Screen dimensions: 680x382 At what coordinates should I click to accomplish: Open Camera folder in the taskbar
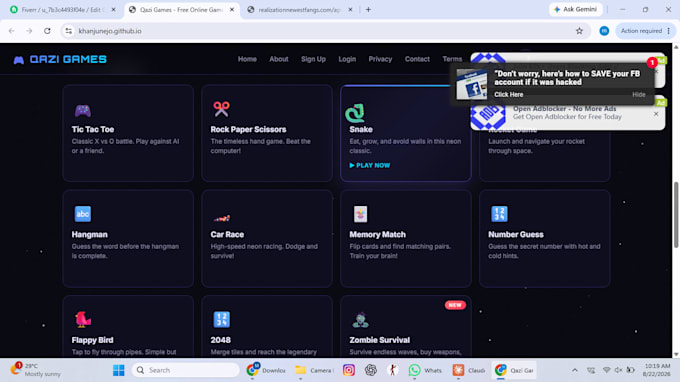tap(314, 370)
